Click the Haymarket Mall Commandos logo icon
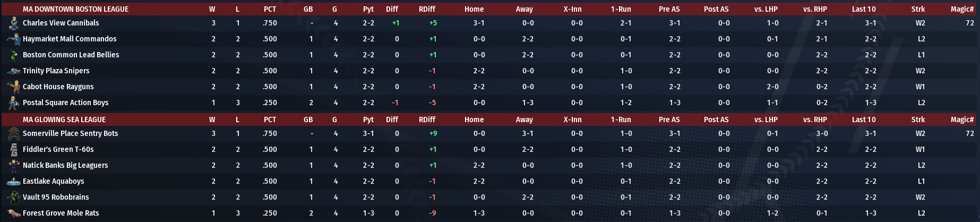 coord(14,39)
